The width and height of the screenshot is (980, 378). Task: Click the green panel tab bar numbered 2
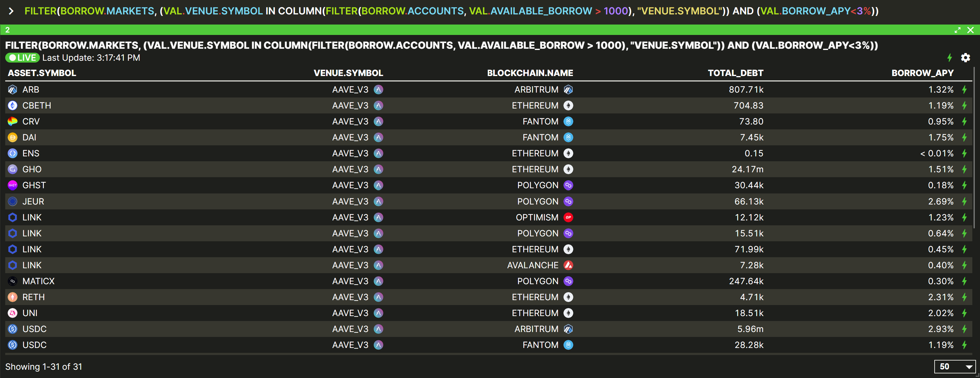(x=456, y=30)
